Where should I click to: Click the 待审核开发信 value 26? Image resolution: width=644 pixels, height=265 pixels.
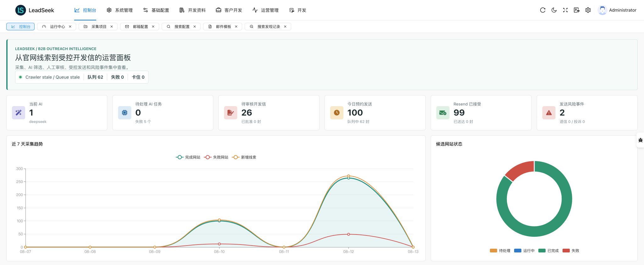[x=247, y=113]
